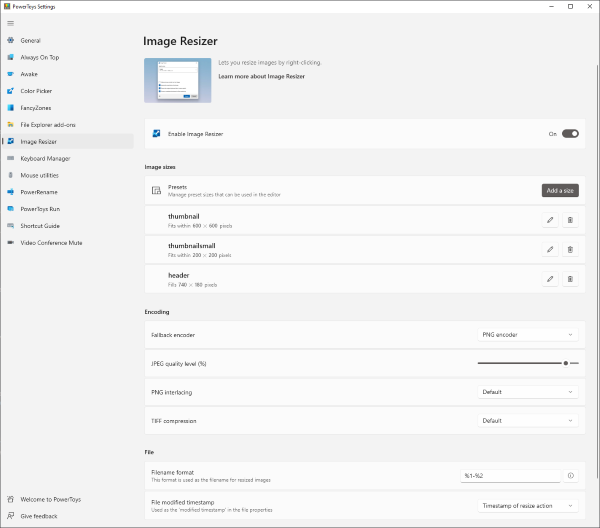Screen dimensions: 600x528
Task: Click the Image sizes section heading
Action: pos(160,167)
